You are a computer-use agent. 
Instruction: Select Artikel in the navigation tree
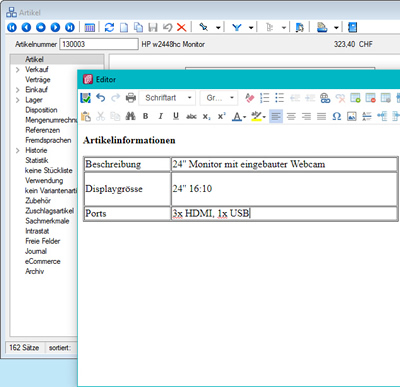(34, 59)
